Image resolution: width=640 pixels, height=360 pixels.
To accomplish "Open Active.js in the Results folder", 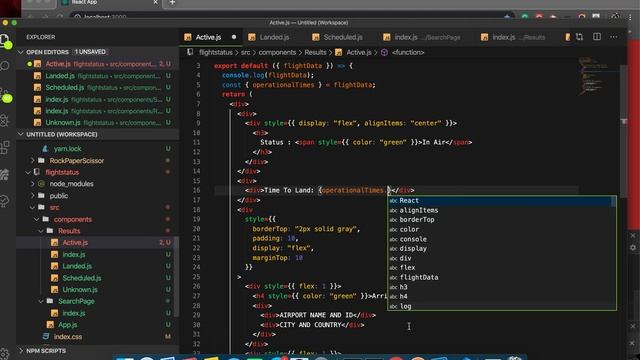I will 75,242.
